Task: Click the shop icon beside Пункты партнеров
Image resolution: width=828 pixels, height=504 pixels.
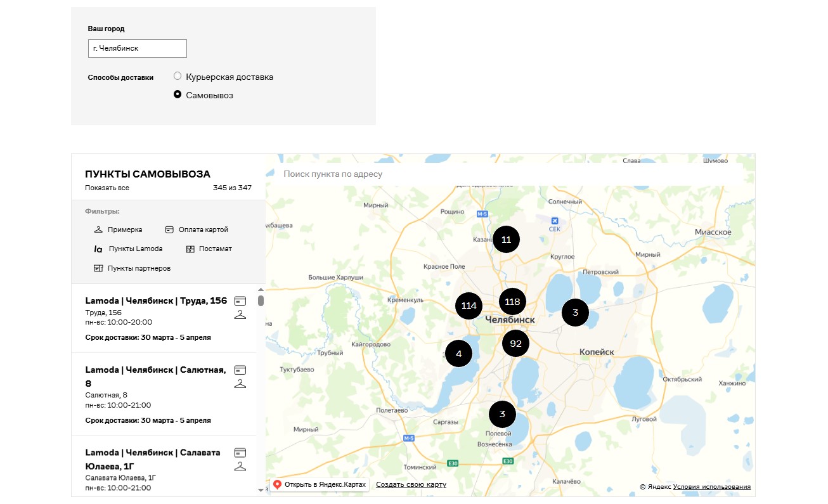Action: click(x=98, y=268)
